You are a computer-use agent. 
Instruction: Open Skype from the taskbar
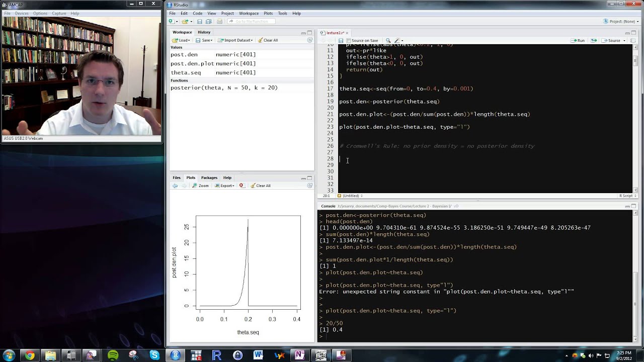(x=154, y=355)
